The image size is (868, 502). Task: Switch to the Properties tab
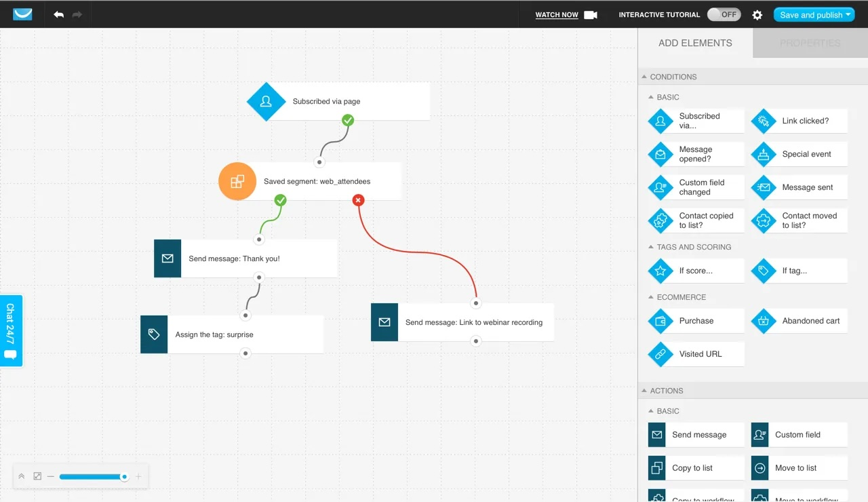tap(810, 43)
